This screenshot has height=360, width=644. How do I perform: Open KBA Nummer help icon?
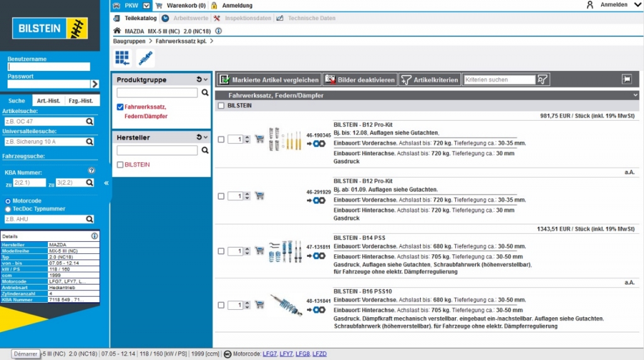pos(92,170)
